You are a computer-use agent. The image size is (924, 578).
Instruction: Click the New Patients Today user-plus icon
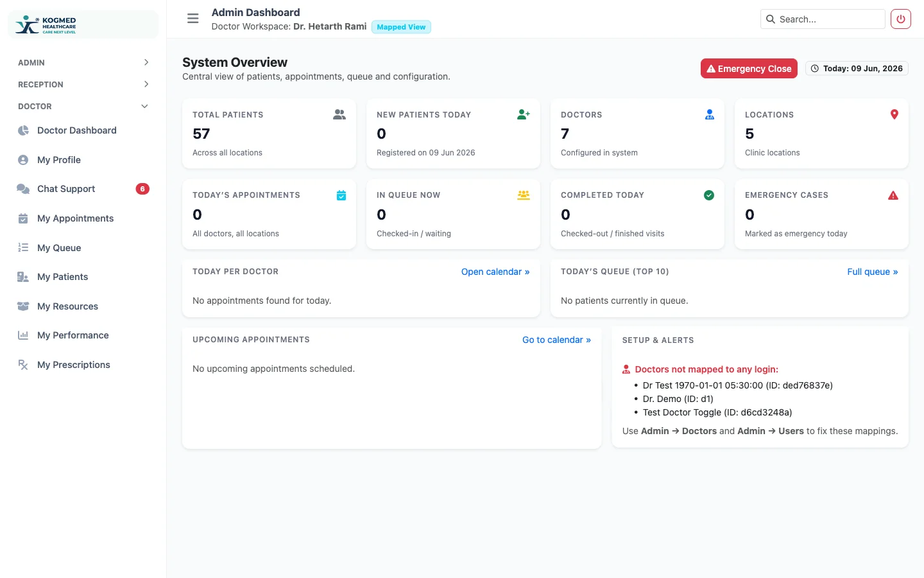[524, 114]
